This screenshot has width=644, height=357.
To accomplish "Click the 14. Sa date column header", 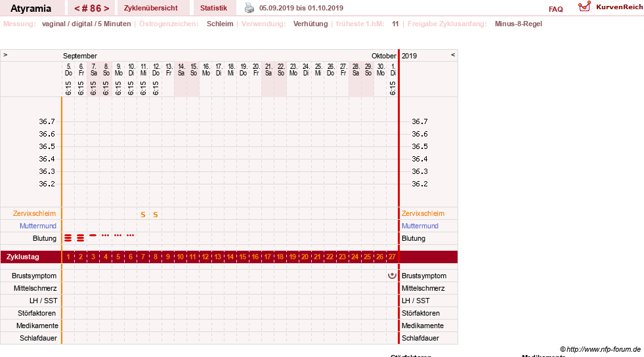I will click(x=181, y=70).
